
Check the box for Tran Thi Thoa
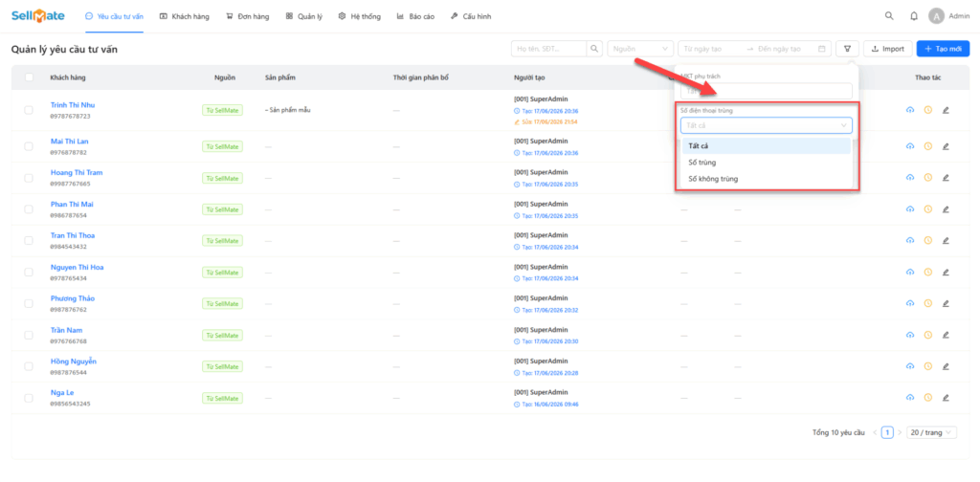29,240
